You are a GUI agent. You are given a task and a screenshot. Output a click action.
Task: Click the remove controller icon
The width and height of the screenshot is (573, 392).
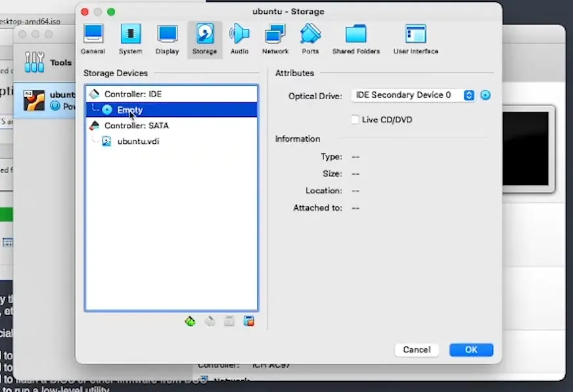(210, 321)
